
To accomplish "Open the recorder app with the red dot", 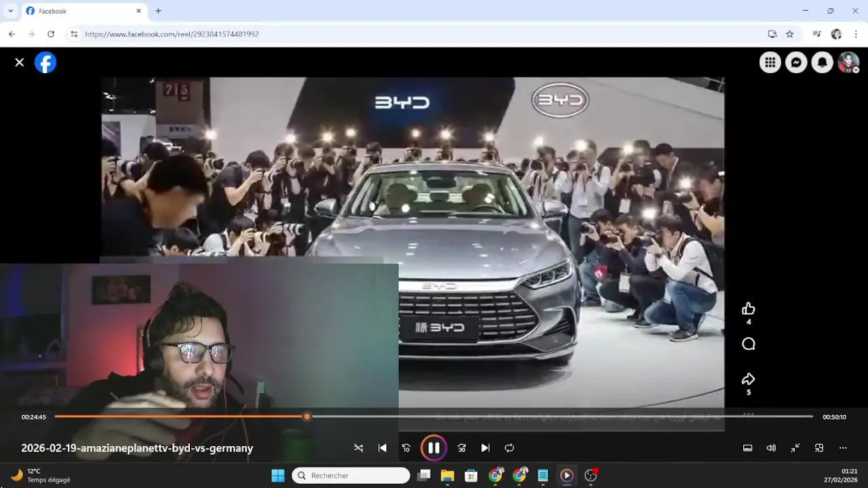I will [x=591, y=476].
